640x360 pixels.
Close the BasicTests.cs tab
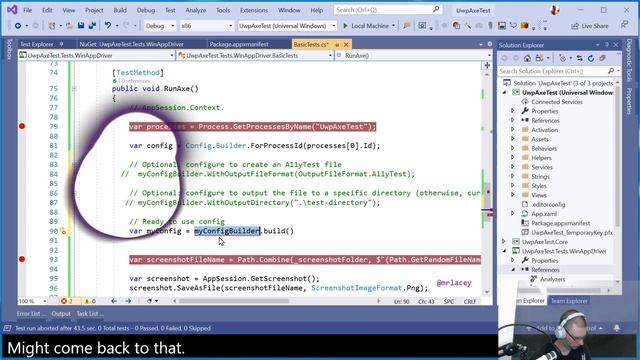(346, 44)
